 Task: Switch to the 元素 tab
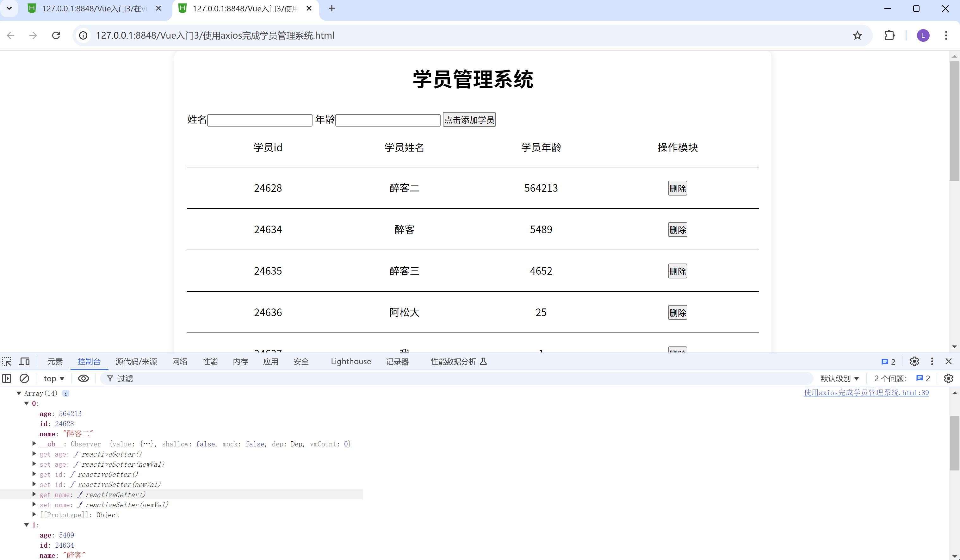pos(55,361)
